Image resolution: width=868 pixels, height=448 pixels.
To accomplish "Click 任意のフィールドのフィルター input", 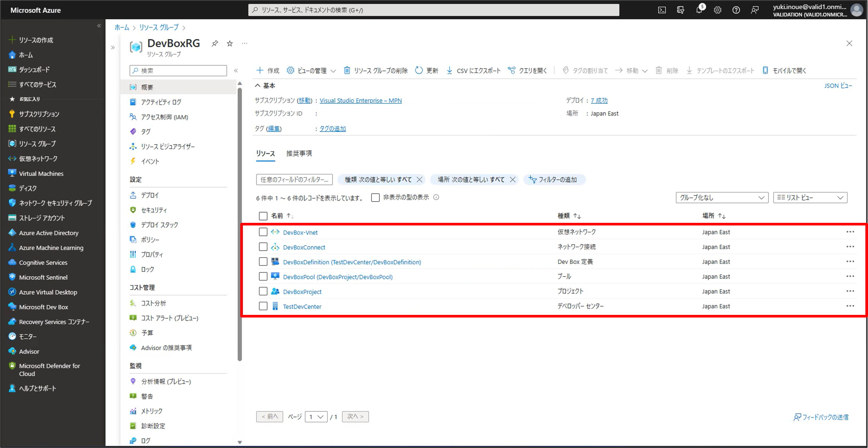I will click(x=294, y=179).
